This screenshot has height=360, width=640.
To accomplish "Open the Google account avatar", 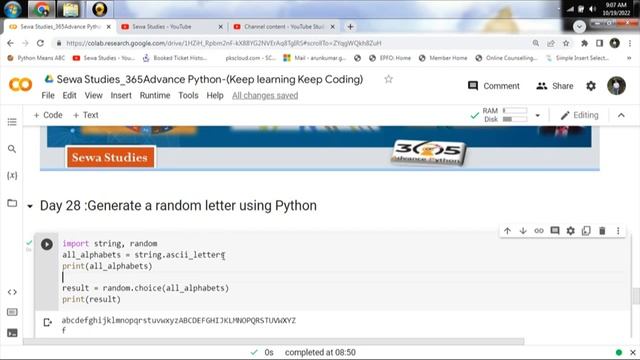I will coord(616,86).
